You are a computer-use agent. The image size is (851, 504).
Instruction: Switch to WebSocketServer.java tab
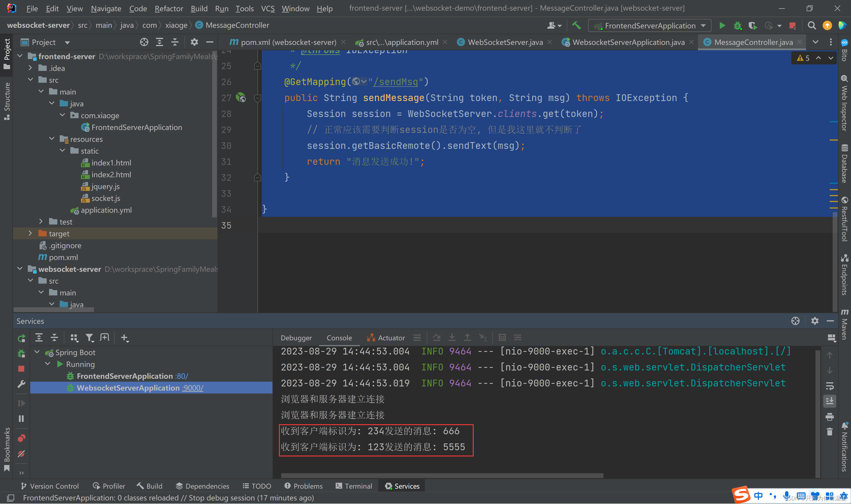(505, 42)
